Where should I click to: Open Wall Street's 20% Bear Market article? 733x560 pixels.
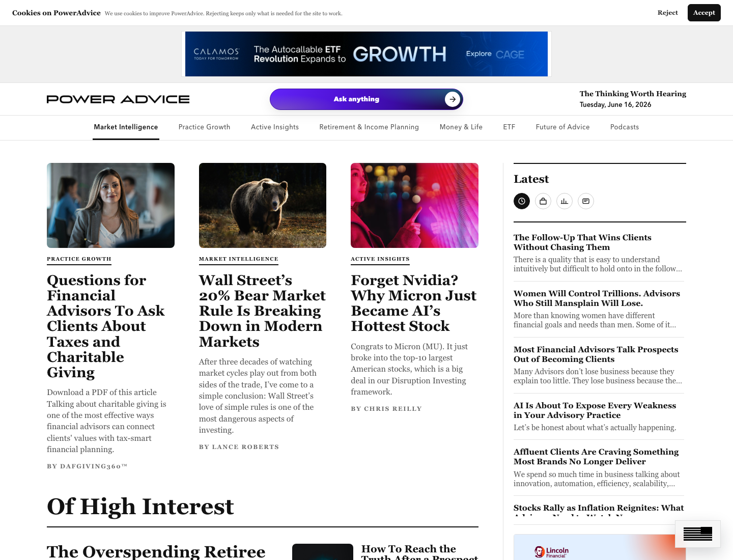pos(262,311)
